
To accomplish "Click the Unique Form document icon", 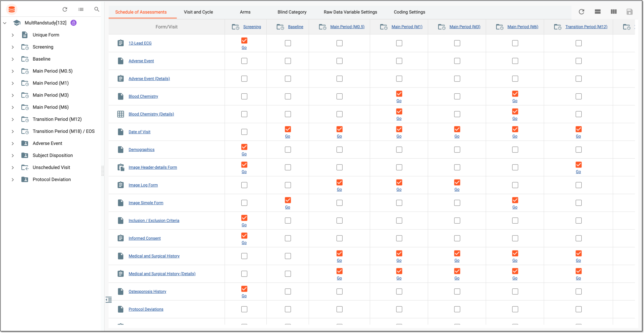I will 25,35.
